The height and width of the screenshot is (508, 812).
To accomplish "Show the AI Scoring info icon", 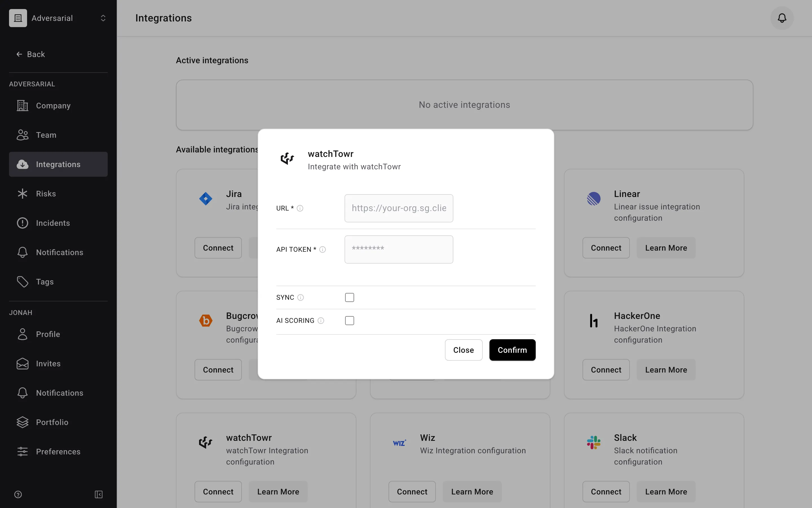I will pos(321,321).
